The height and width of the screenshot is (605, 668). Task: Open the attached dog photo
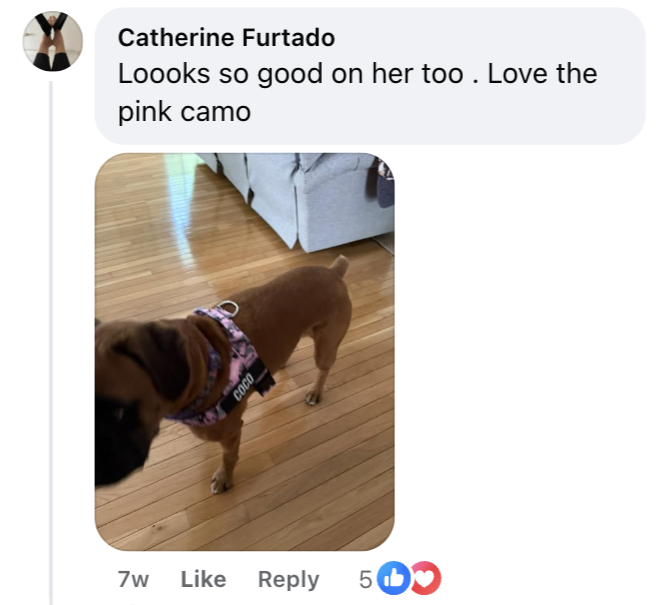click(x=245, y=351)
